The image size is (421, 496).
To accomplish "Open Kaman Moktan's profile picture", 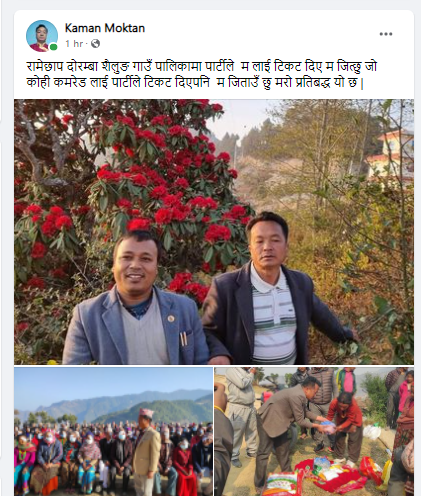I will coord(42,36).
